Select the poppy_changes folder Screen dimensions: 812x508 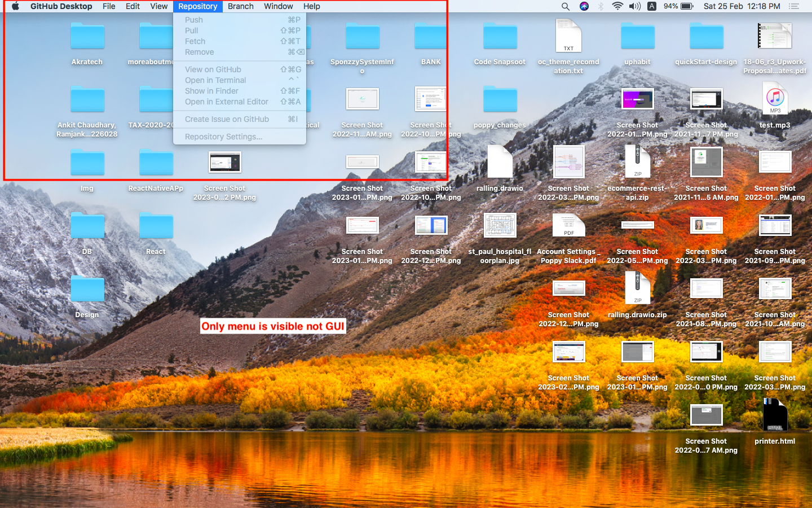[500, 99]
